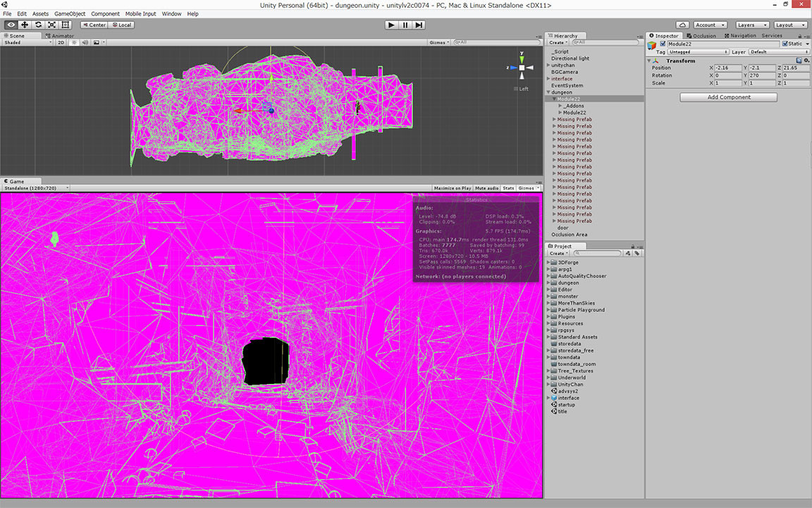This screenshot has height=508, width=812.
Task: Open the Tag Untagged dropdown
Action: (x=698, y=52)
